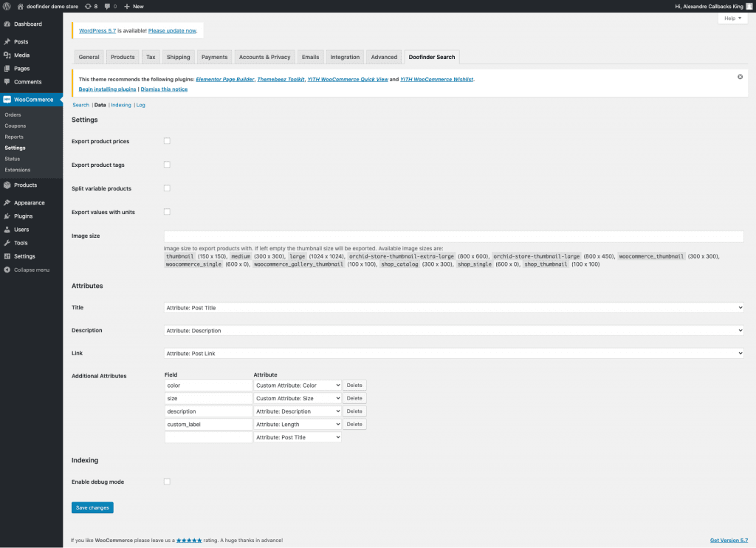756x548 pixels.
Task: Click the Save changes button
Action: [92, 507]
